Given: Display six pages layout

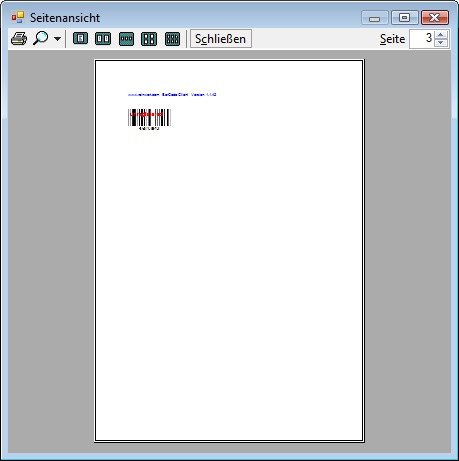Looking at the screenshot, I should coord(172,39).
